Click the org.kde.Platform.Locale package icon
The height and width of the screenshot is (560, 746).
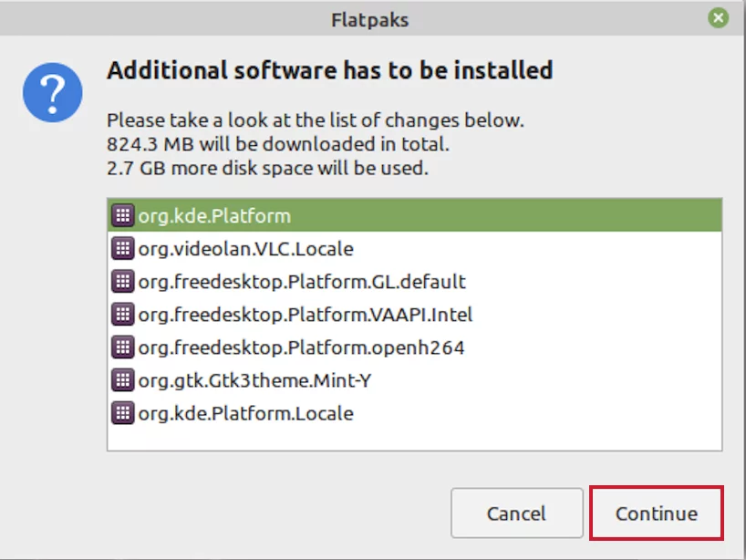[123, 413]
